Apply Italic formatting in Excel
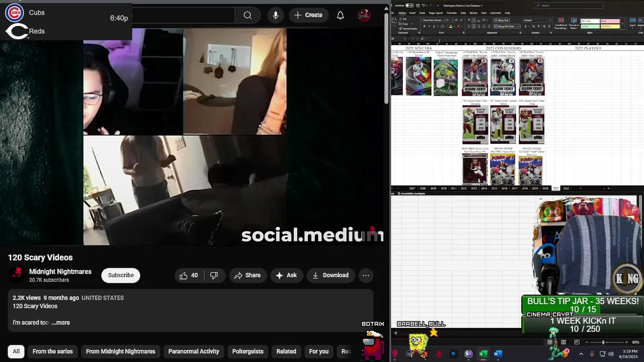The height and width of the screenshot is (362, 644). coord(429,26)
